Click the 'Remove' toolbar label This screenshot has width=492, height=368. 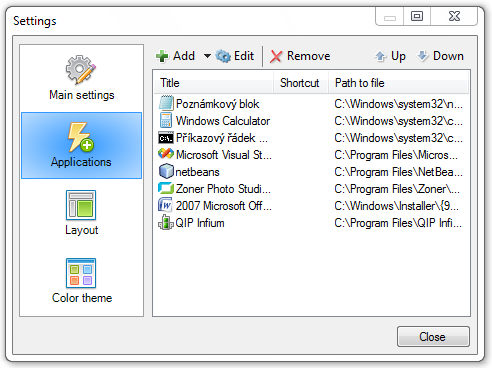tap(309, 56)
